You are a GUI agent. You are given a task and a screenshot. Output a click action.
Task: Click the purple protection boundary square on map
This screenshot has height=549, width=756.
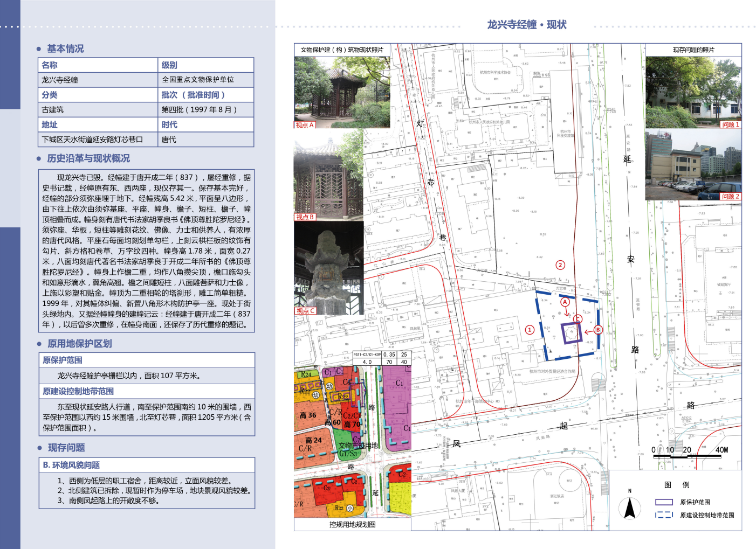(x=572, y=333)
